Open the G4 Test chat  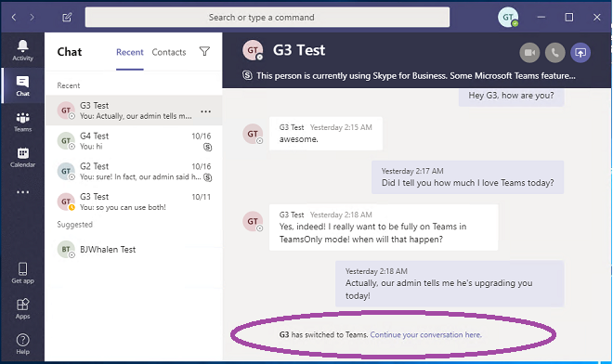134,141
